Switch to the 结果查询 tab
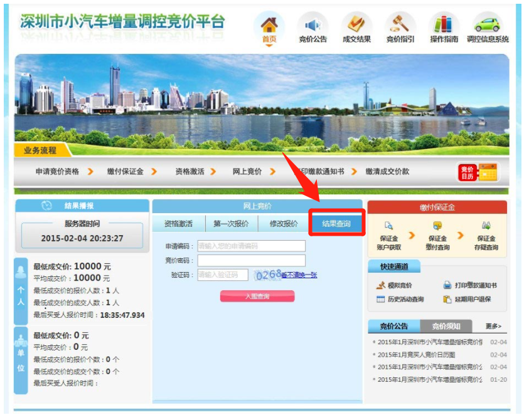 [x=335, y=222]
